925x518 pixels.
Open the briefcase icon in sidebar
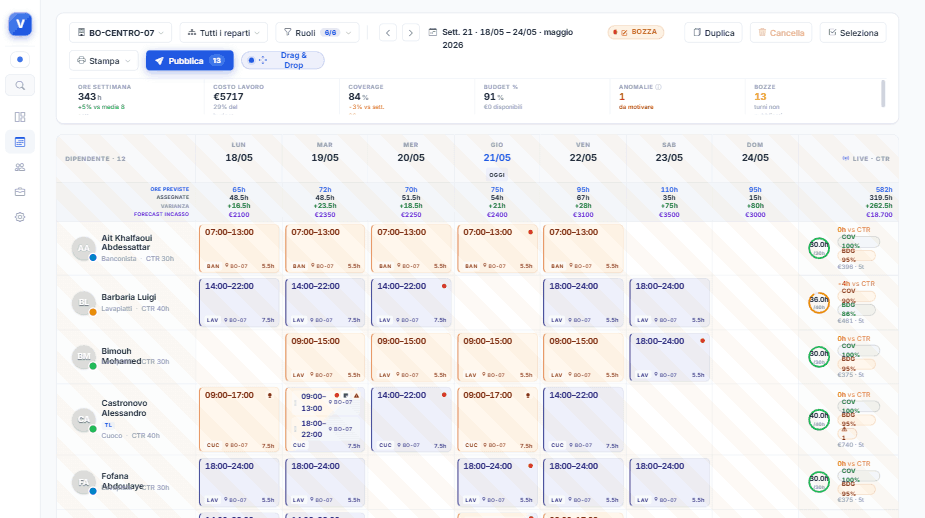coord(20,192)
